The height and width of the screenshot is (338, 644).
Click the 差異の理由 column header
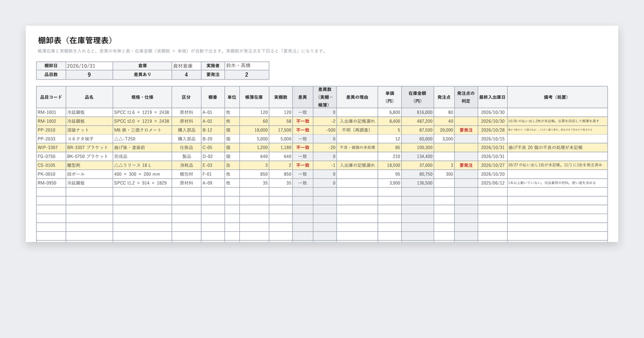(x=357, y=97)
